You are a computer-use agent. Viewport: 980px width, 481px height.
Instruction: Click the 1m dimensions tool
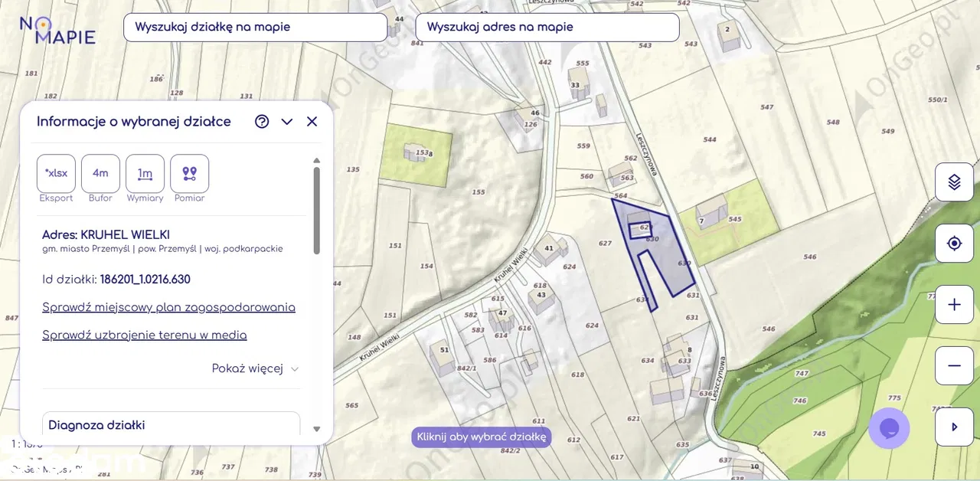pos(145,173)
